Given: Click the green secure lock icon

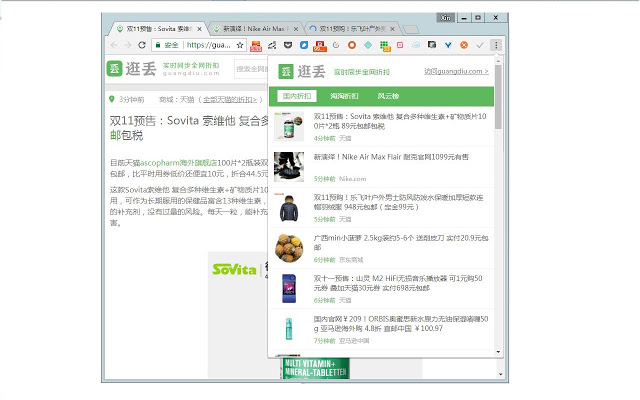Looking at the screenshot, I should click(158, 45).
